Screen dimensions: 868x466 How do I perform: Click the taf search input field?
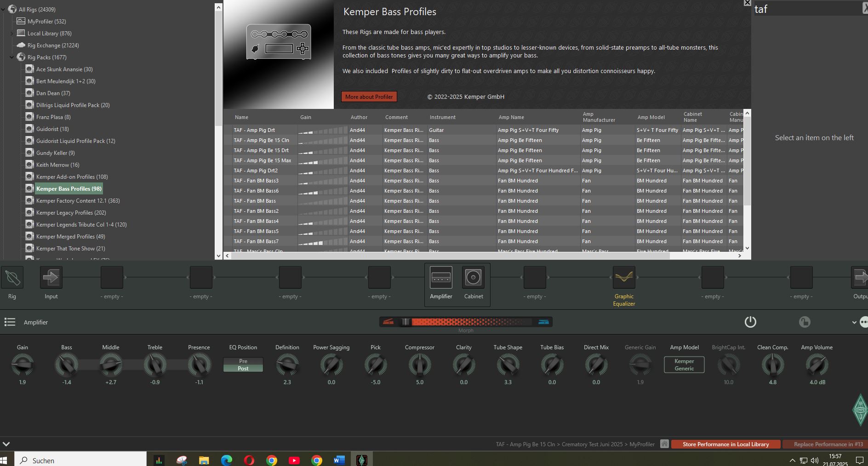click(807, 9)
